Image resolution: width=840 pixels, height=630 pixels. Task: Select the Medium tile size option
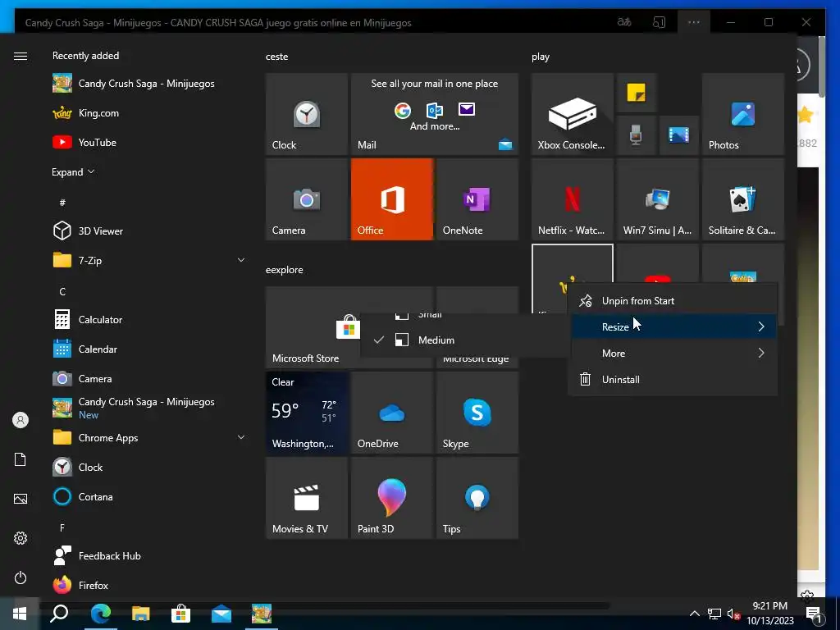coord(465,340)
